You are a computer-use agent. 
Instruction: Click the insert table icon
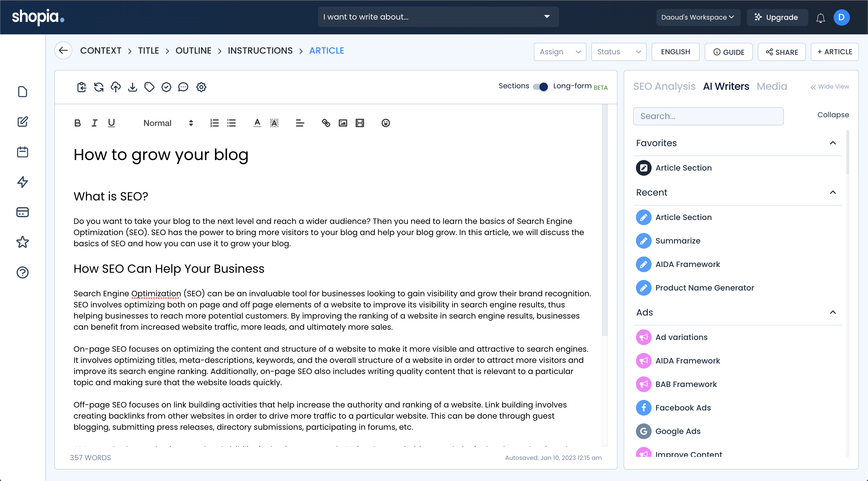click(359, 123)
